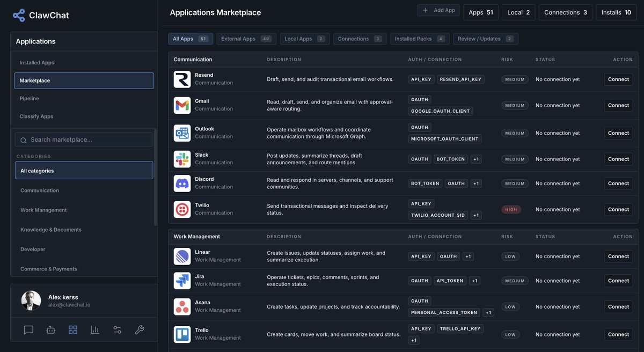Screen dimensions: 644x352
Task: Select All categories filter
Action: tap(84, 171)
